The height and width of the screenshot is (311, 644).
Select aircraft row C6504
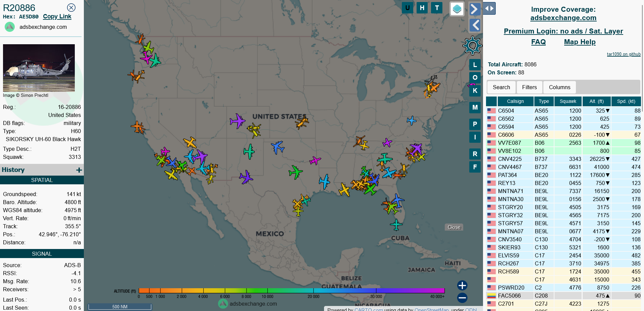563,111
